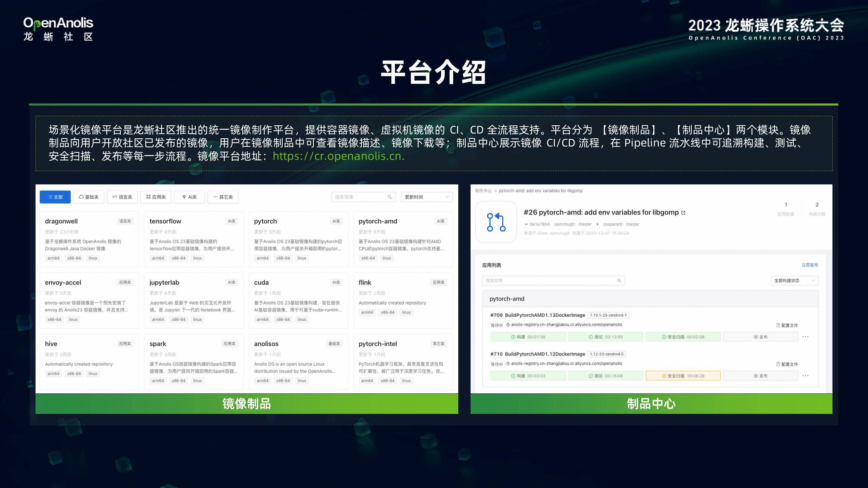Click 安全扫描 stage 19:08:28 of build #710
The image size is (868, 488).
pyautogui.click(x=683, y=376)
